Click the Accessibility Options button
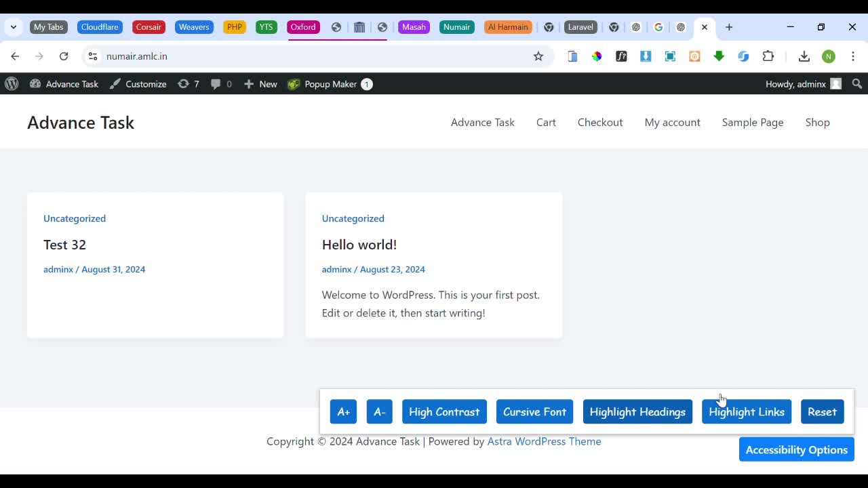The image size is (868, 488). pyautogui.click(x=796, y=449)
